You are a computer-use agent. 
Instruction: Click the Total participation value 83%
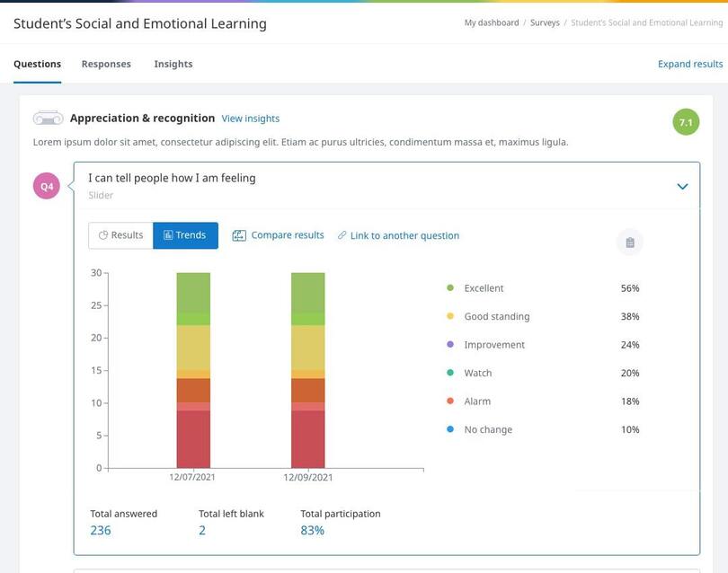click(x=312, y=530)
